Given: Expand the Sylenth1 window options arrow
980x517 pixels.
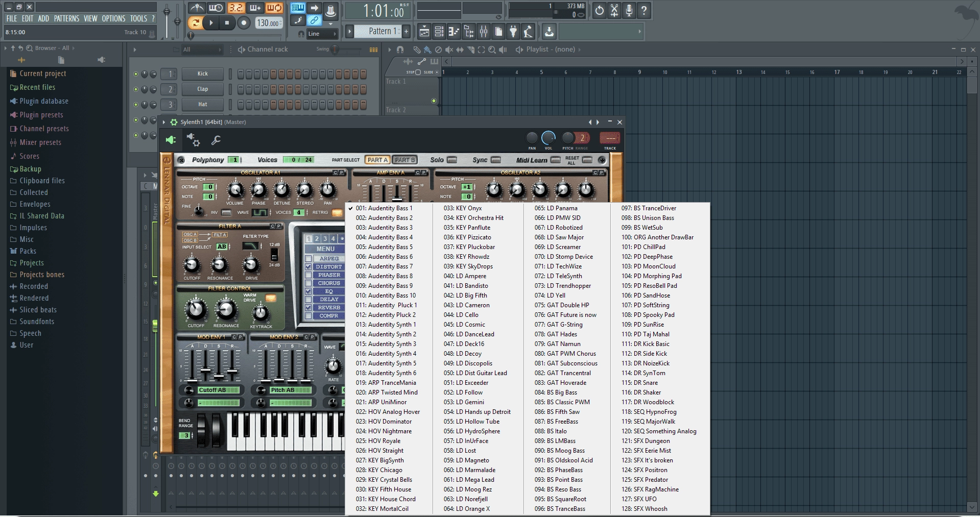Looking at the screenshot, I should point(164,122).
